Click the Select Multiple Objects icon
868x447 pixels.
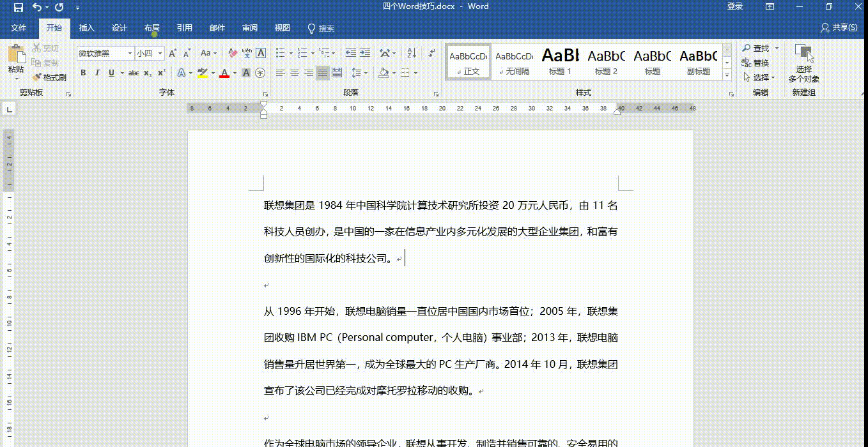(803, 64)
